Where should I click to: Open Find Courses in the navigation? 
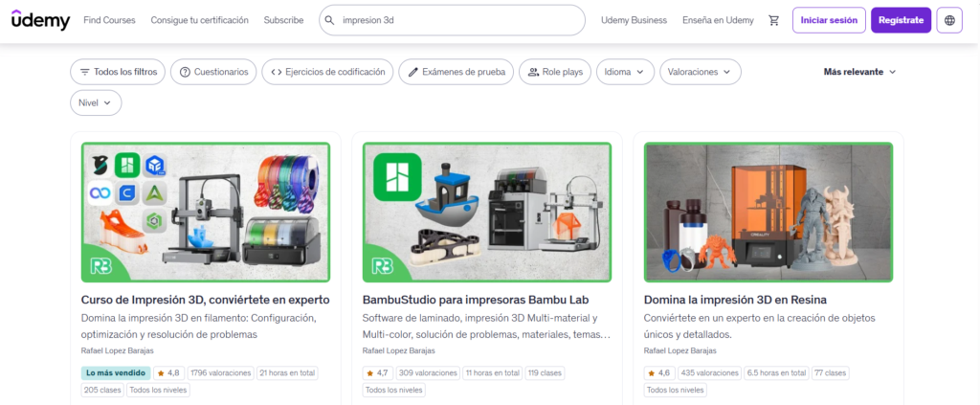(x=109, y=20)
